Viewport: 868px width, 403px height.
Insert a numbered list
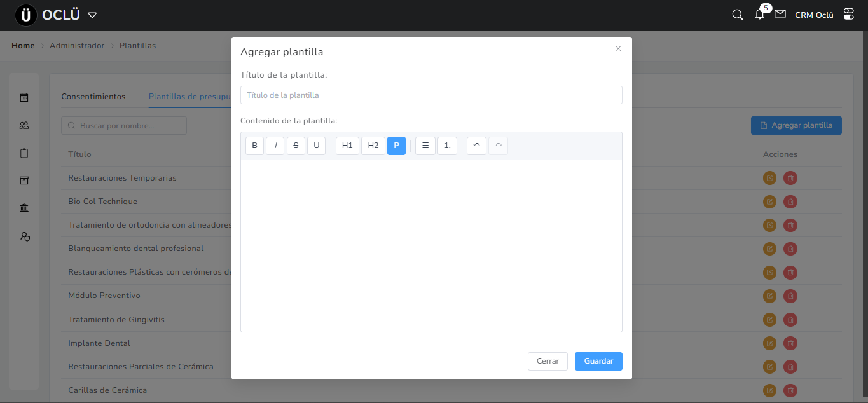click(447, 146)
